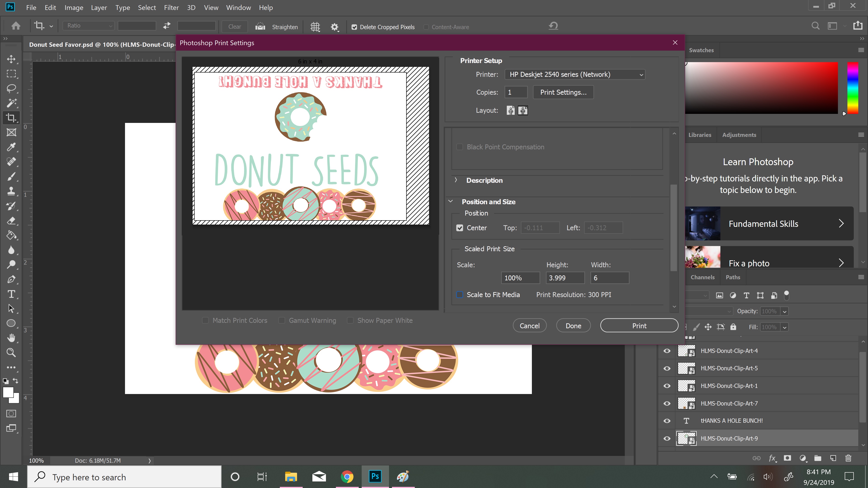
Task: Uncheck the Center position checkbox
Action: 460,228
